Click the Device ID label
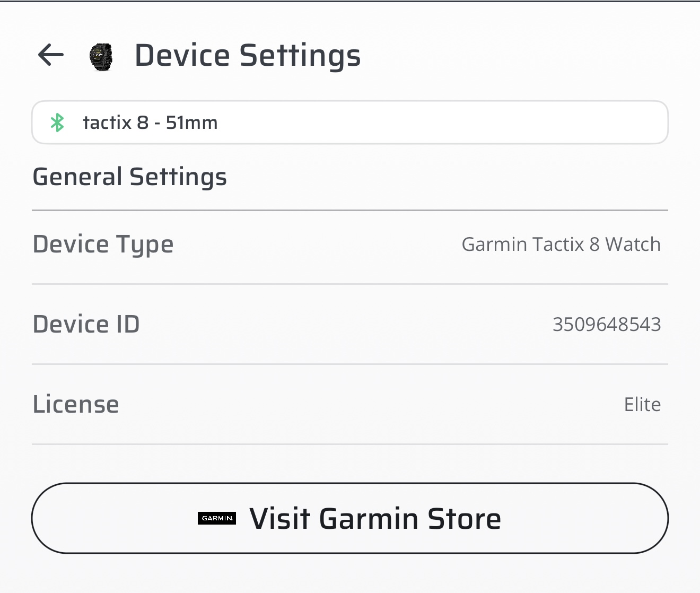 tap(86, 324)
